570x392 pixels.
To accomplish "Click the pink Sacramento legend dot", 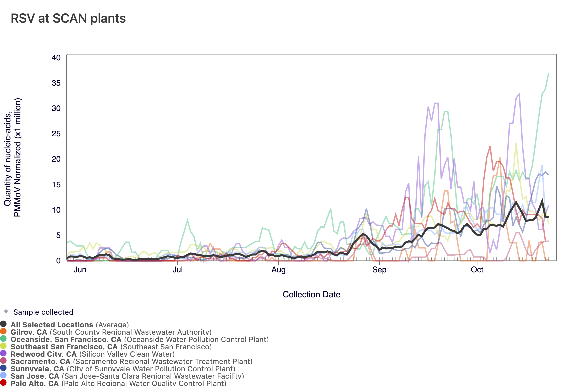I will [x=3, y=361].
